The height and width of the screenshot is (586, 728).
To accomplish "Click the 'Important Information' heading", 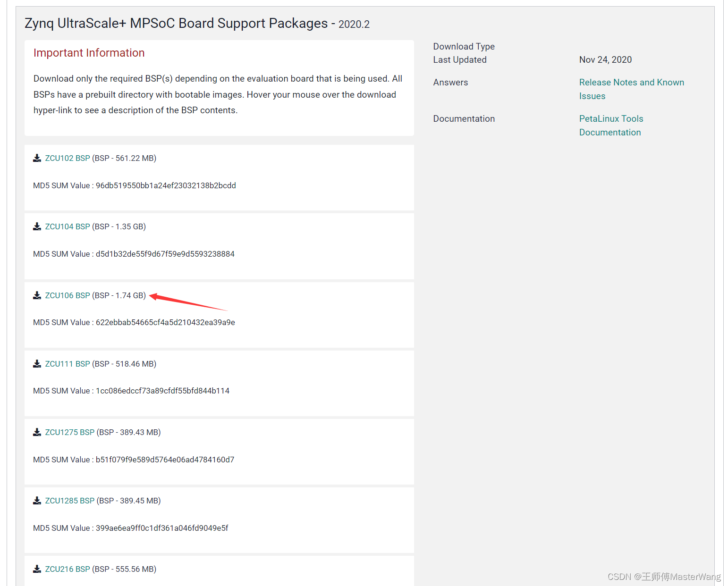I will [89, 53].
